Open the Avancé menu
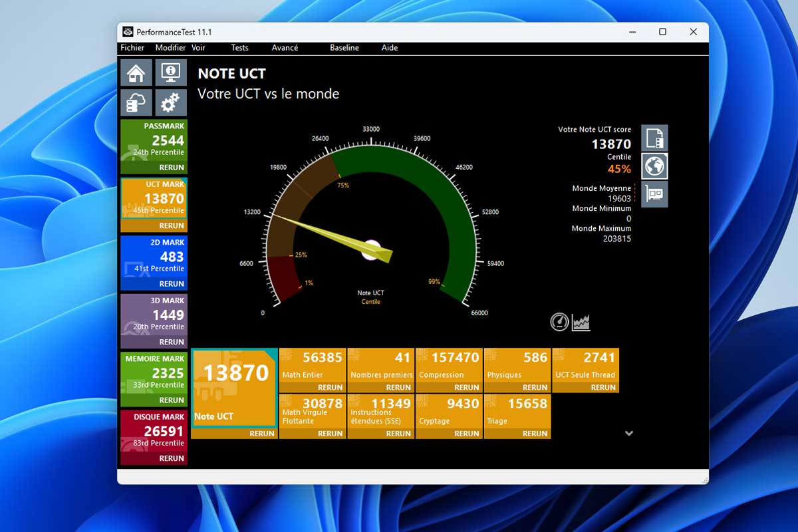The image size is (798, 532). tap(285, 48)
